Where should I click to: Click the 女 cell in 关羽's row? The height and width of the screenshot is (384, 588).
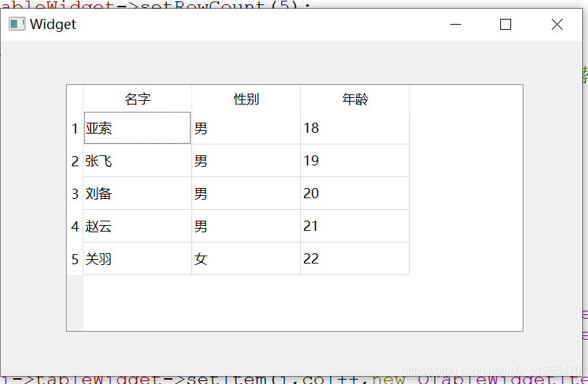pyautogui.click(x=246, y=258)
